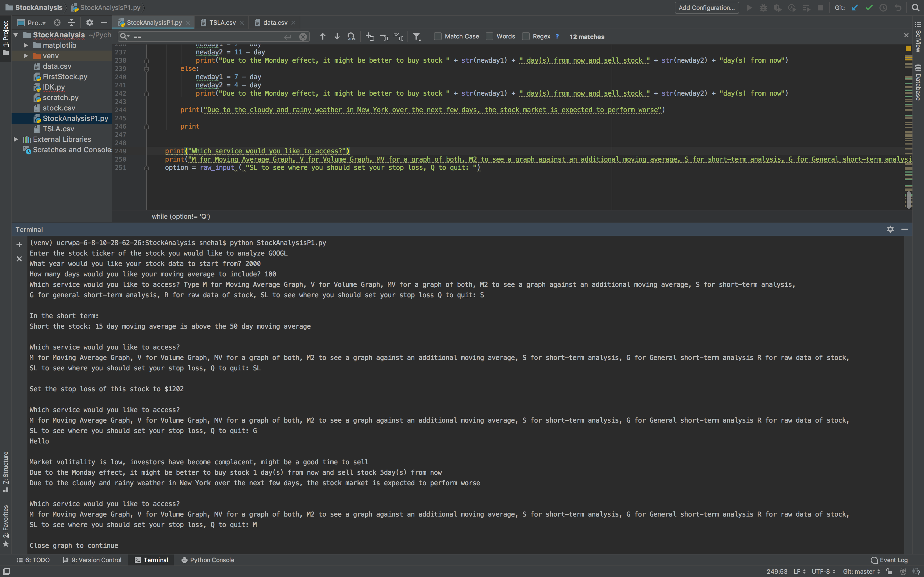Go to previous search occurrence arrow
924x577 pixels.
tap(323, 37)
